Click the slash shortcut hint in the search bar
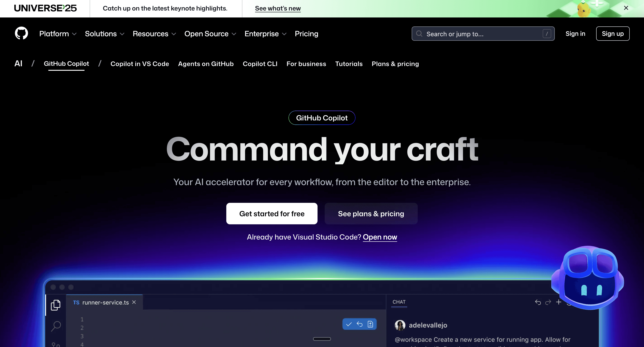The height and width of the screenshot is (347, 644). pyautogui.click(x=547, y=34)
